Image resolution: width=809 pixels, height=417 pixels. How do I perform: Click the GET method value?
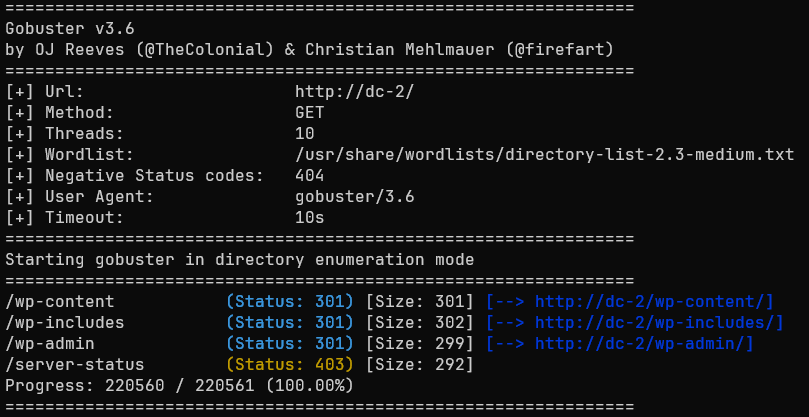[x=310, y=113]
